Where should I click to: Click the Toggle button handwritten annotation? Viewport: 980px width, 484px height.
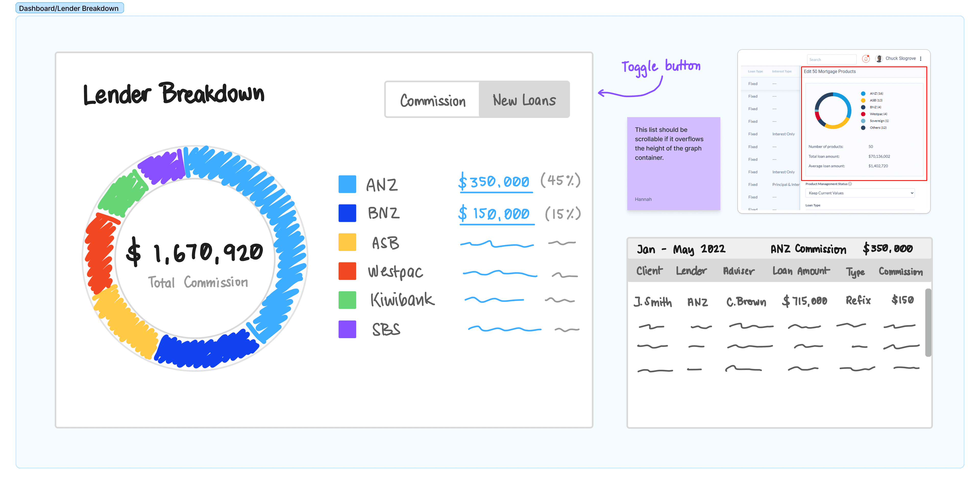pos(661,67)
